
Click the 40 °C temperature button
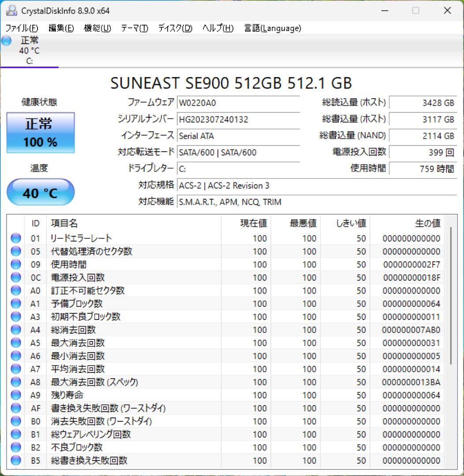tap(40, 192)
